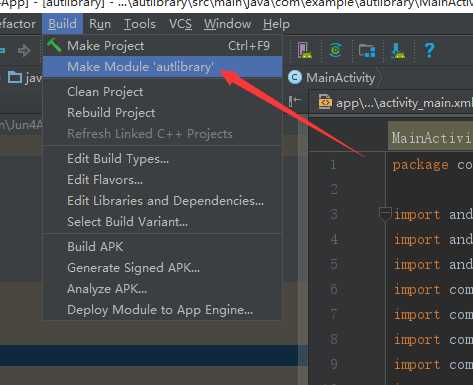Click line number 3 in gutter

pyautogui.click(x=334, y=215)
